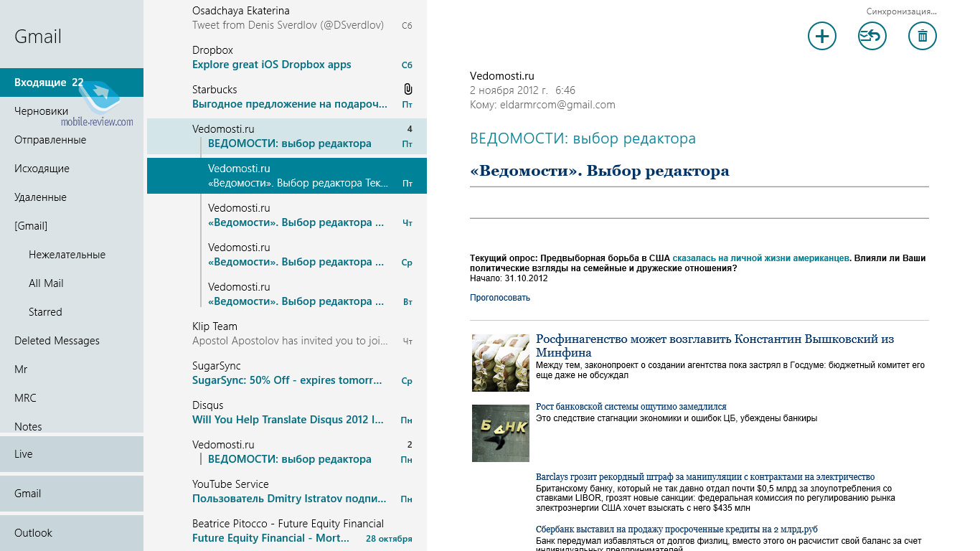Open Vedomosti.ru message dated Ср
The image size is (980, 551).
coord(287,255)
